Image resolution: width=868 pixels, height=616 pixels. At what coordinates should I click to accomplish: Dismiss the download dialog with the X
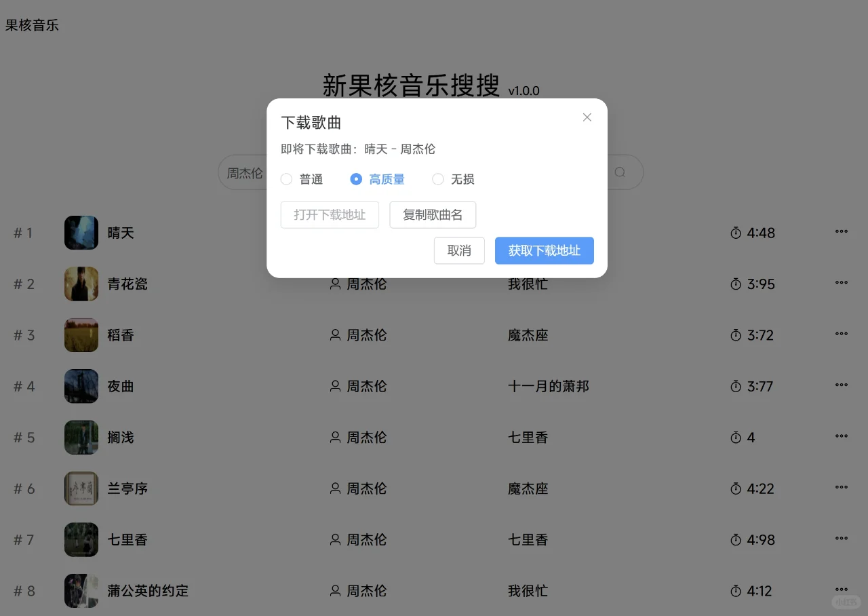(587, 117)
